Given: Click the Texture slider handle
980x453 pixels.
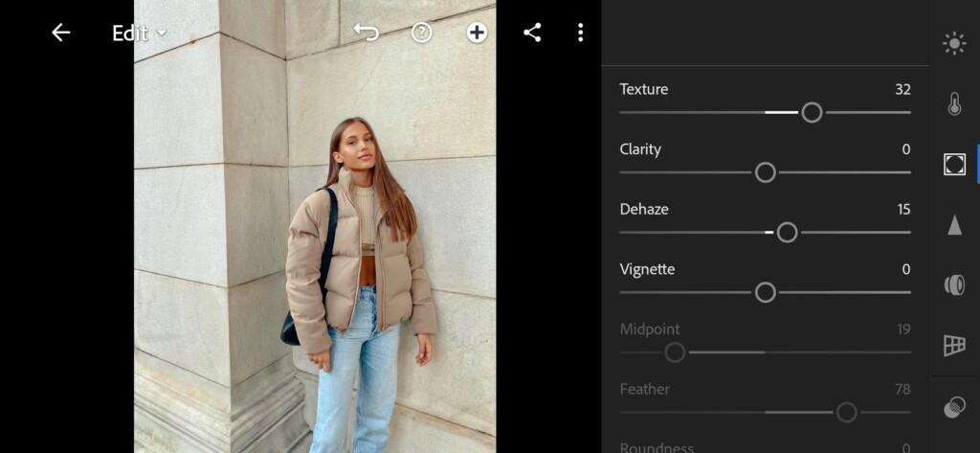Looking at the screenshot, I should coord(812,113).
